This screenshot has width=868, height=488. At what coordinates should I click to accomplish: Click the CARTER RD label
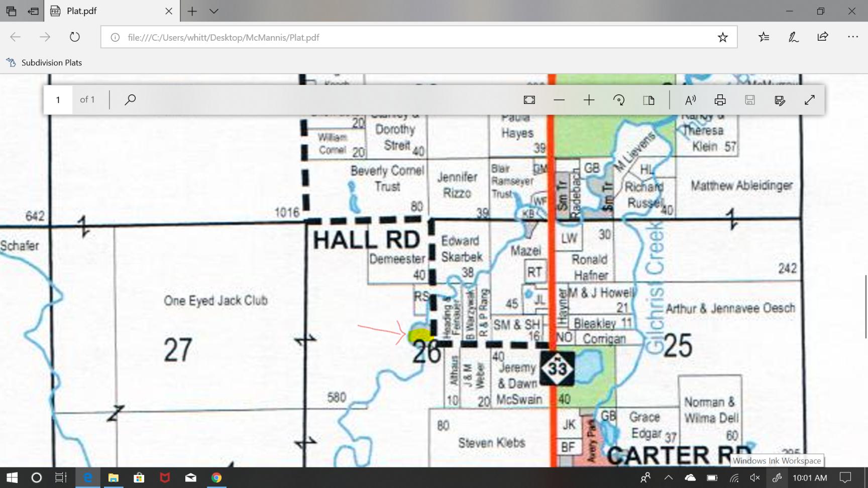(x=679, y=456)
